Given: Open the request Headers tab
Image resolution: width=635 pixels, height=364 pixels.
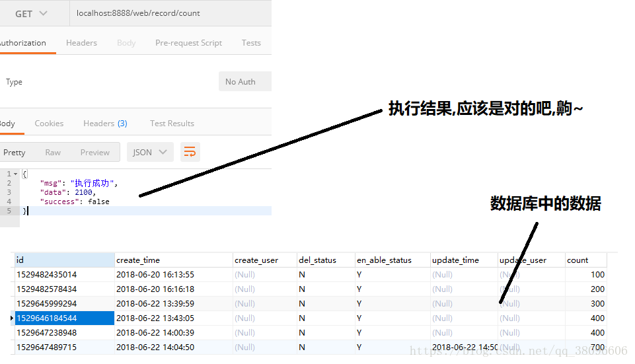Looking at the screenshot, I should (x=81, y=43).
